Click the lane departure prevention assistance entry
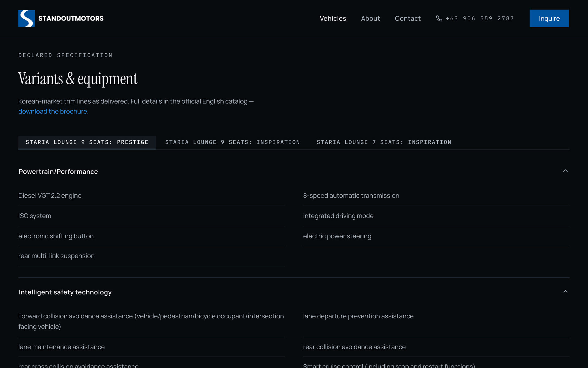 [x=358, y=316]
